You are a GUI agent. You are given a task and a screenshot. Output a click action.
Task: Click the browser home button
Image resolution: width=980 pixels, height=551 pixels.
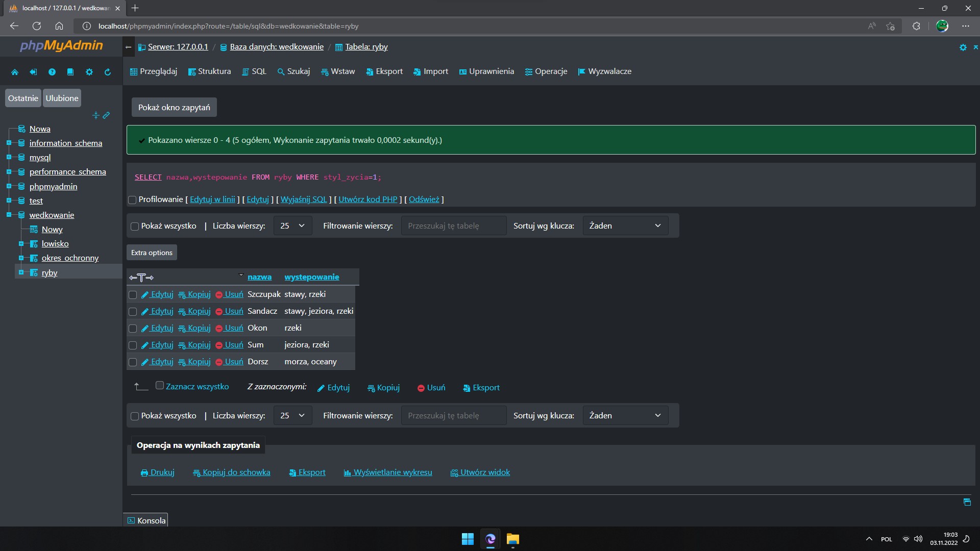point(59,26)
